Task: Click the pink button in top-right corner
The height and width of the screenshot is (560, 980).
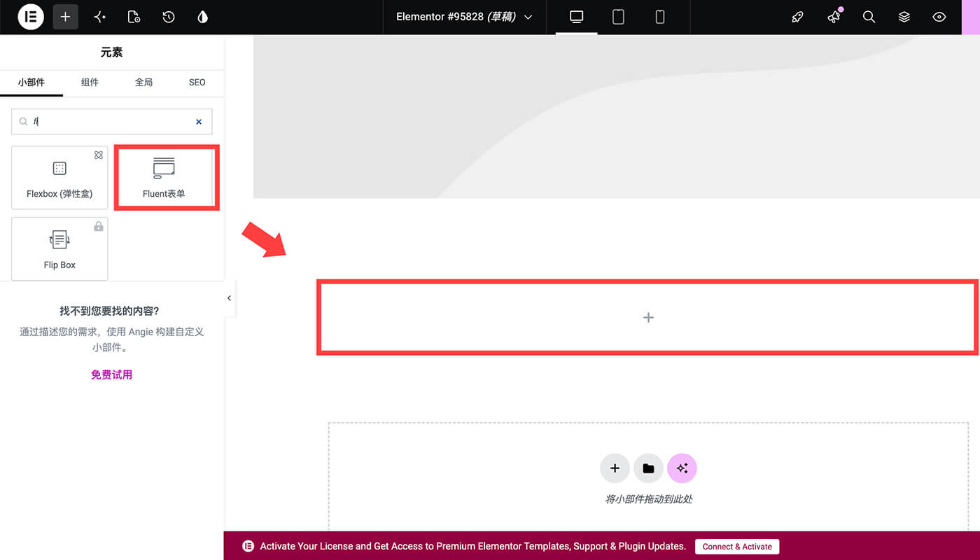Action: [971, 17]
